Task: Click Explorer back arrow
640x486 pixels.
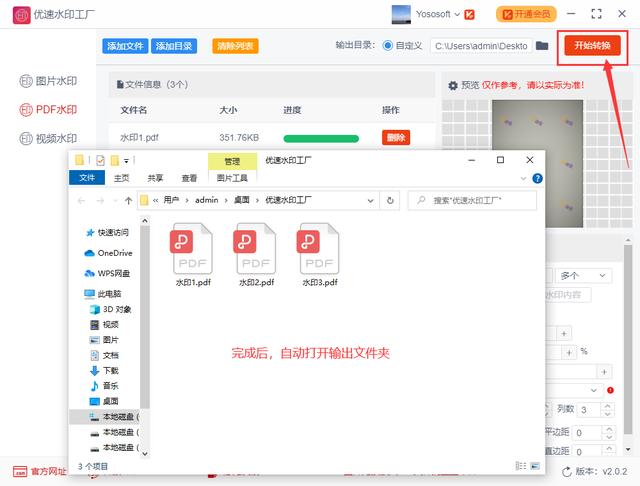Action: point(81,200)
